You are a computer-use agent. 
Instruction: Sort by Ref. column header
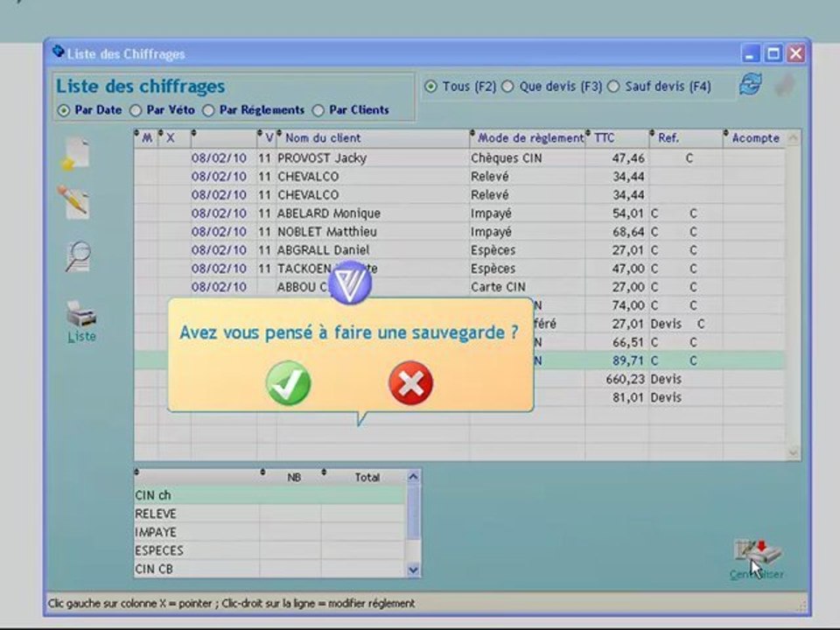(686, 138)
